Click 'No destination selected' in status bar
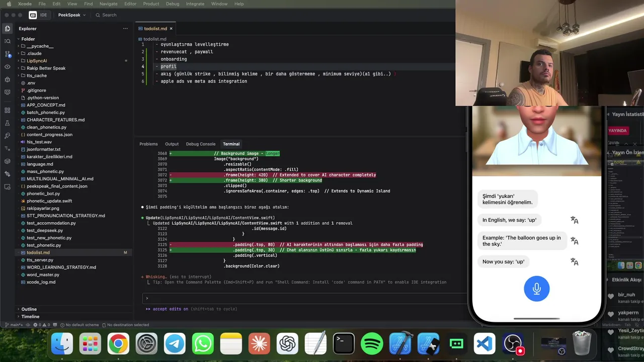644x362 pixels. [x=125, y=325]
